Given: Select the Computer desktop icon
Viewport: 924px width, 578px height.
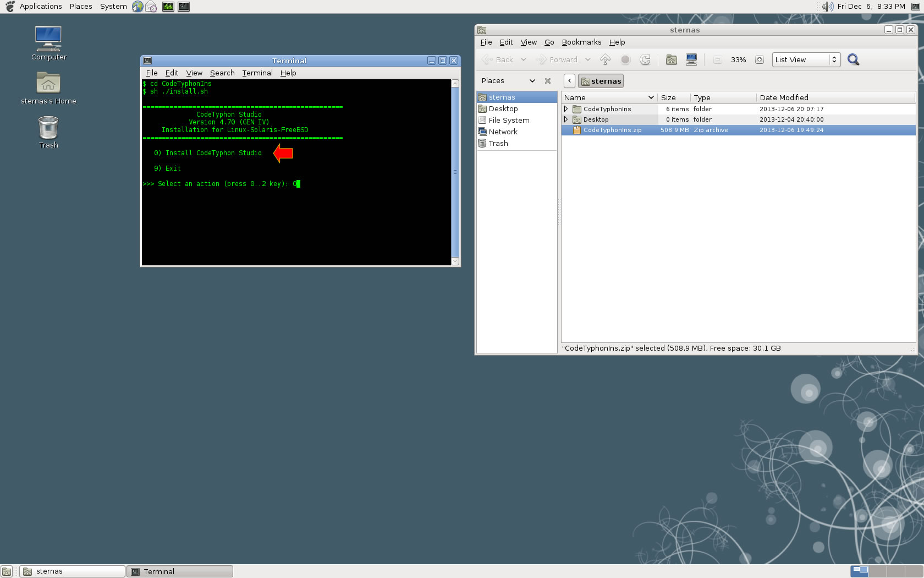Looking at the screenshot, I should click(48, 43).
